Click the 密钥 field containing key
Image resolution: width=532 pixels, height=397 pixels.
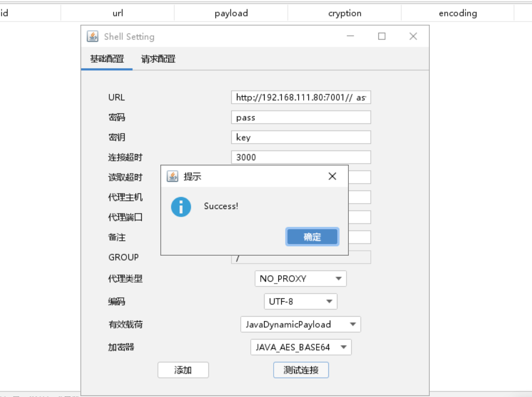click(x=301, y=138)
